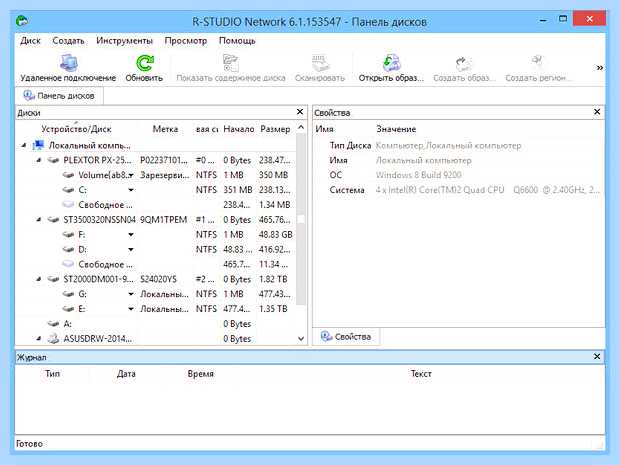Image resolution: width=620 pixels, height=465 pixels.
Task: Open the Создать menu
Action: click(68, 41)
